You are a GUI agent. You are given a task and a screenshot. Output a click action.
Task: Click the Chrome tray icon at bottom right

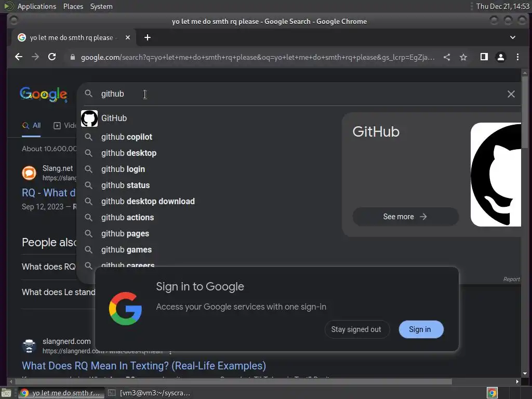[492, 393]
